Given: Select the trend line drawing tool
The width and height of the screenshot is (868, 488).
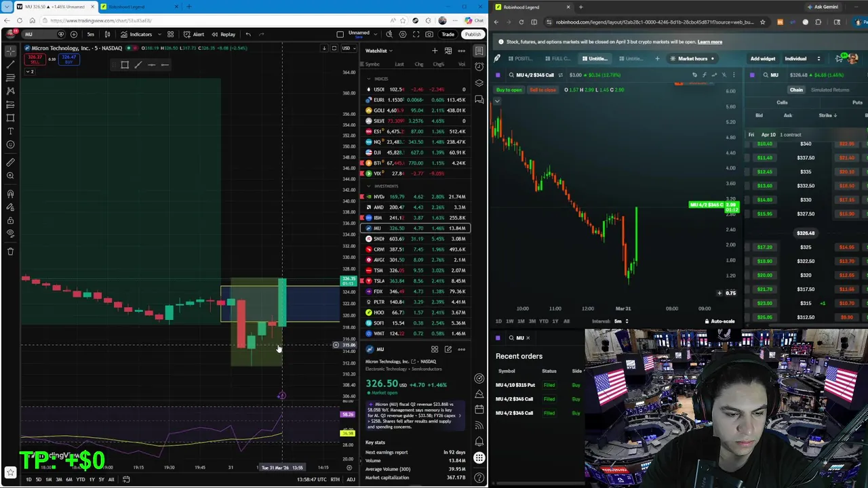Looking at the screenshot, I should [10, 64].
